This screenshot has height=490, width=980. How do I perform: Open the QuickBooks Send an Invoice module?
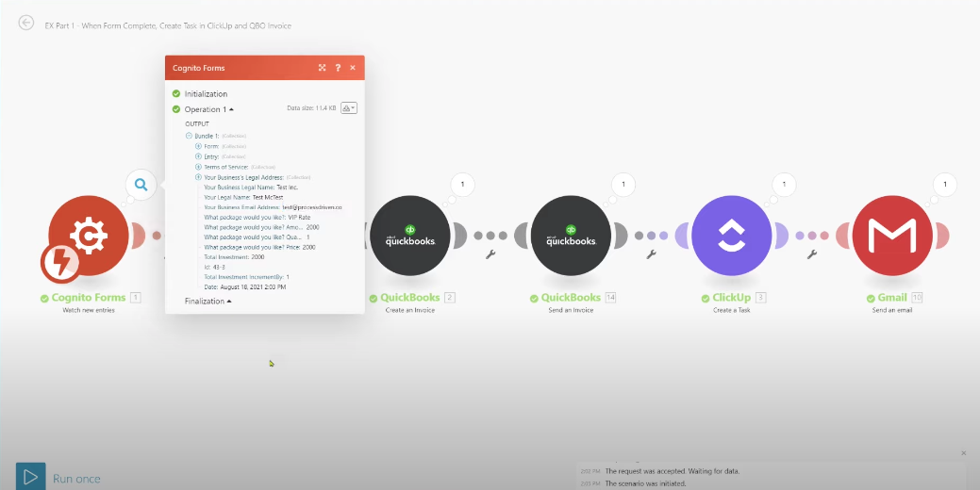pyautogui.click(x=571, y=236)
